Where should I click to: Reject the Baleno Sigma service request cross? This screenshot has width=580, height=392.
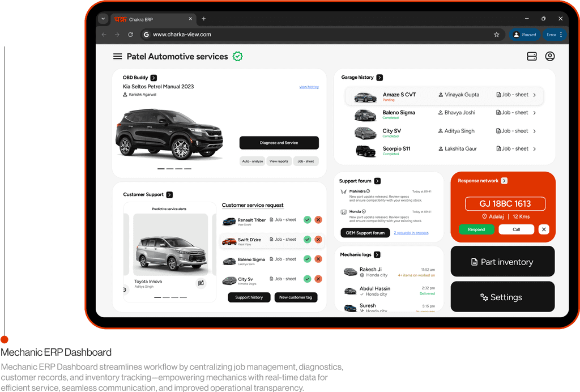(x=318, y=259)
